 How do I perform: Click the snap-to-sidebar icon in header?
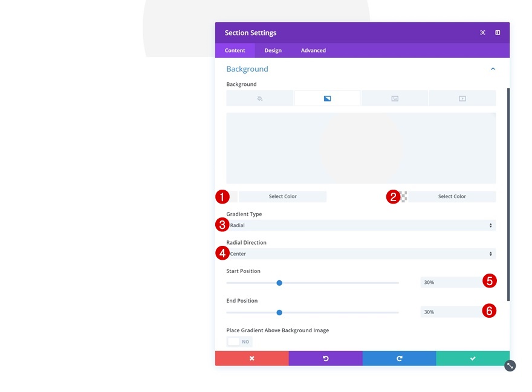point(498,33)
